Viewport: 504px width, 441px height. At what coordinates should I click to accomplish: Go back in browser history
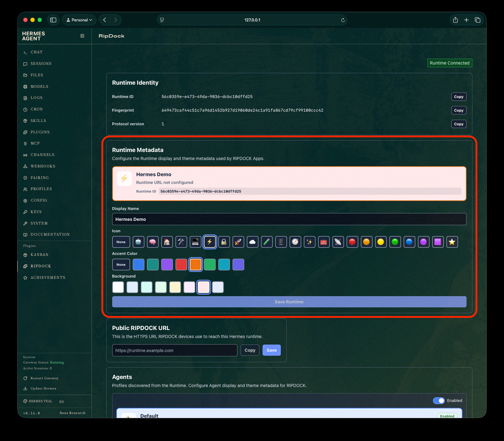coord(105,20)
